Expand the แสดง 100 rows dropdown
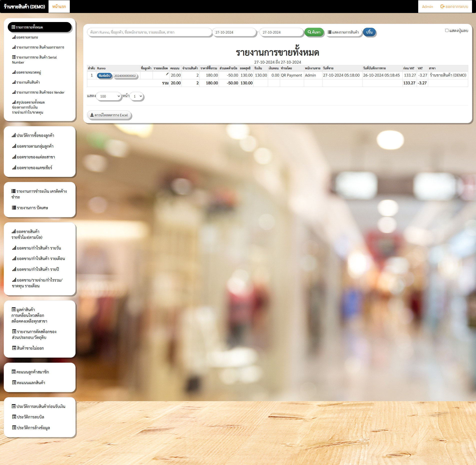The width and height of the screenshot is (476, 465). pyautogui.click(x=109, y=96)
